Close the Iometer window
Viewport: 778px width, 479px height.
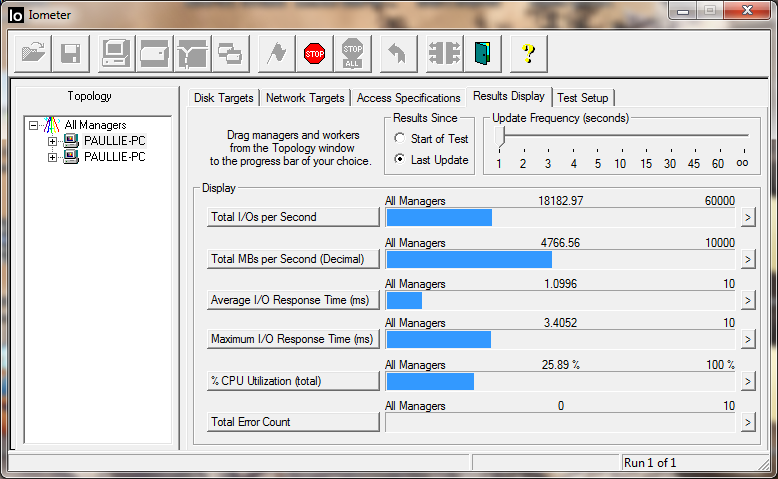(748, 10)
